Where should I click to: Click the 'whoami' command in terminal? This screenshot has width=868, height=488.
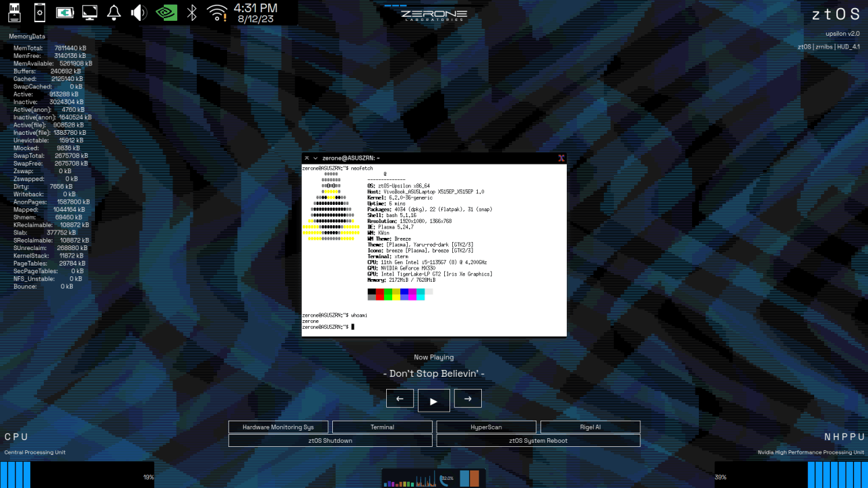(360, 315)
